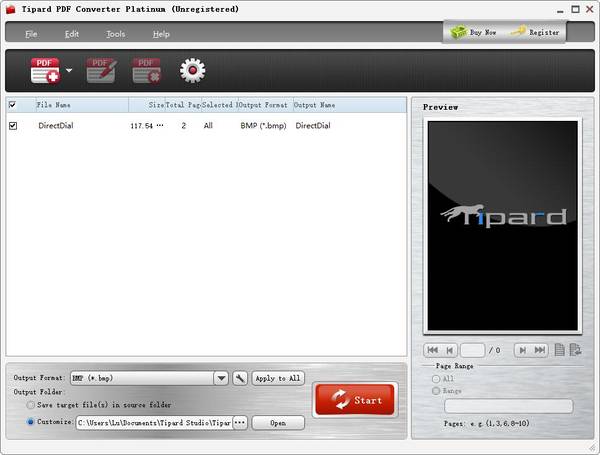Click the Apply to All button

pos(278,378)
